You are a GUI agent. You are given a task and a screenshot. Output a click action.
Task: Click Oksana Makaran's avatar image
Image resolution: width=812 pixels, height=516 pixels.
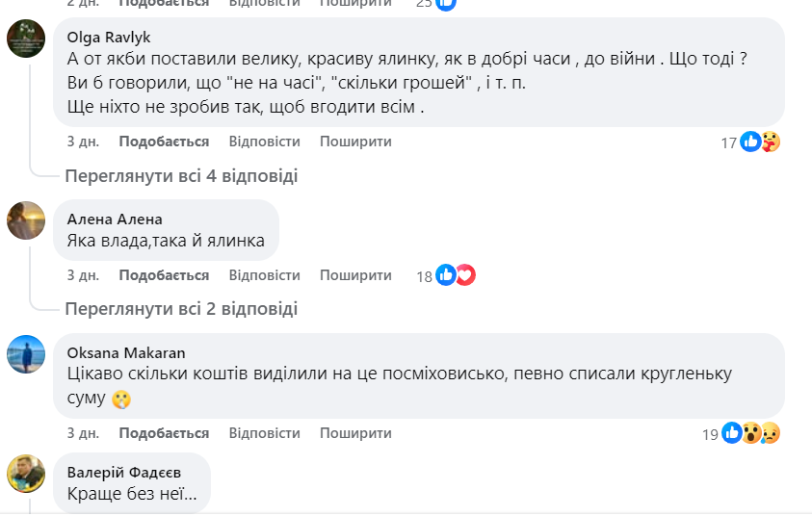pos(26,354)
